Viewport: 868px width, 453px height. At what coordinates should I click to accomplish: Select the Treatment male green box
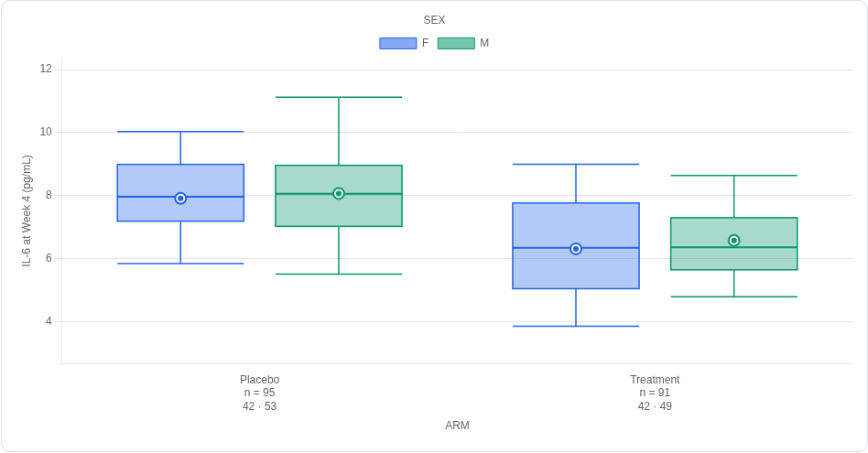(734, 243)
